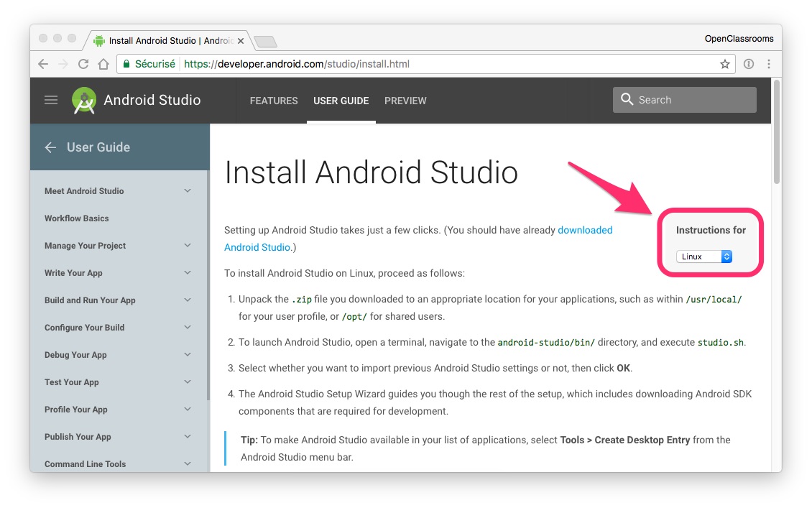Open Workflow Basics in sidebar
Screen dimensions: 812x508
click(x=77, y=218)
